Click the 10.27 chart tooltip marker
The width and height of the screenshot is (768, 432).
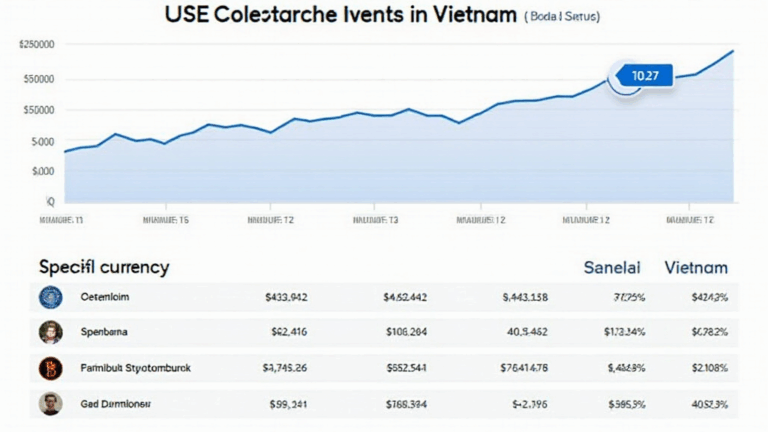[639, 76]
